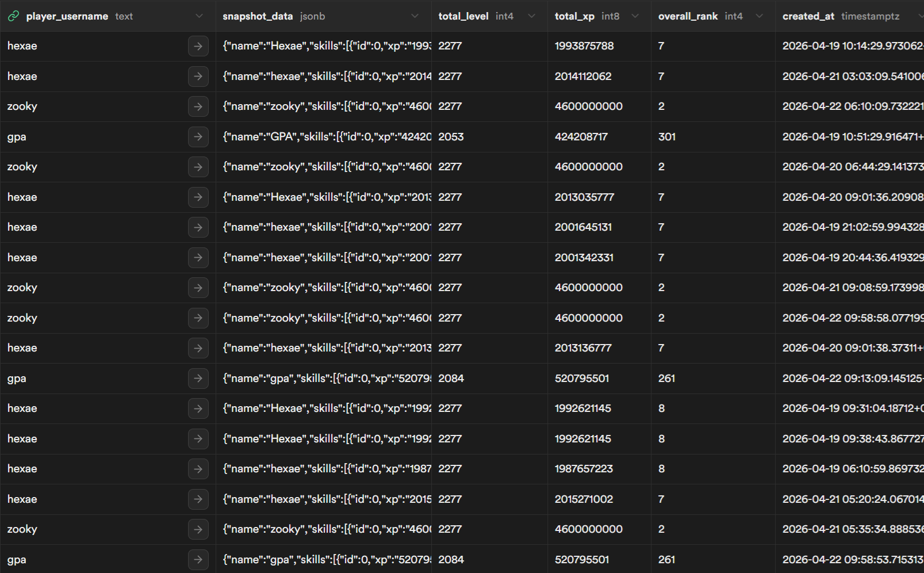Screen dimensions: 924x573
Task: Click the arrow icon in the gpa row with total_level 2053
Action: [x=198, y=137]
